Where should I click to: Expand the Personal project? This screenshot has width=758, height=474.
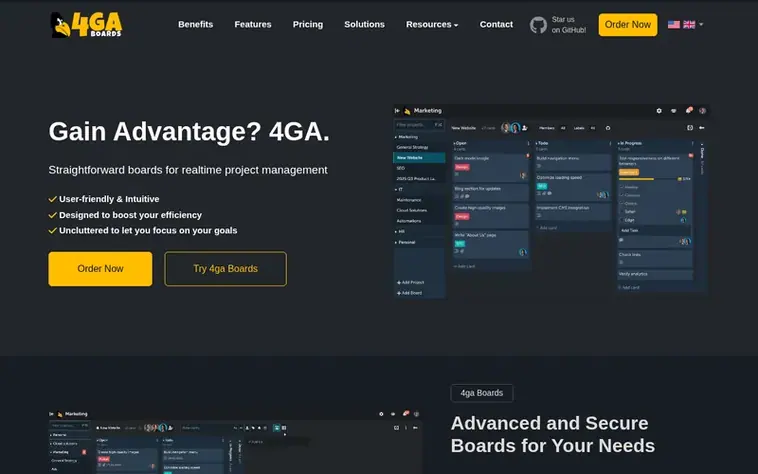click(395, 243)
